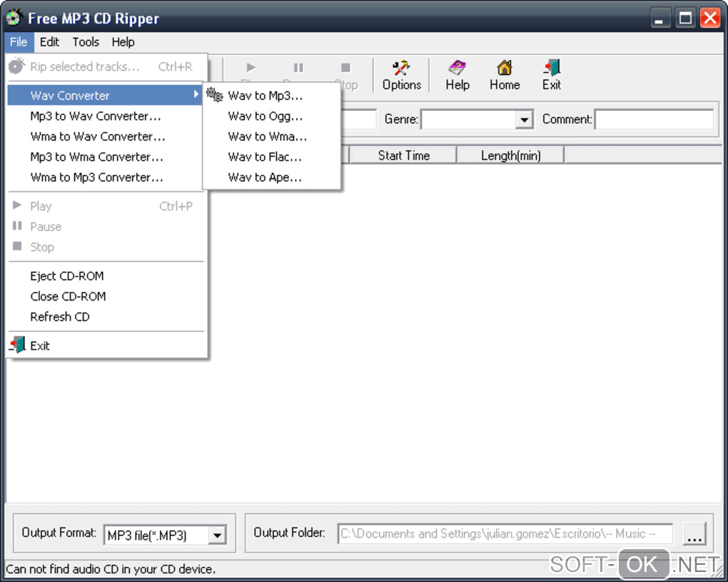Choose Wma to Wav Converter
Image resolution: width=728 pixels, height=582 pixels.
click(x=105, y=136)
